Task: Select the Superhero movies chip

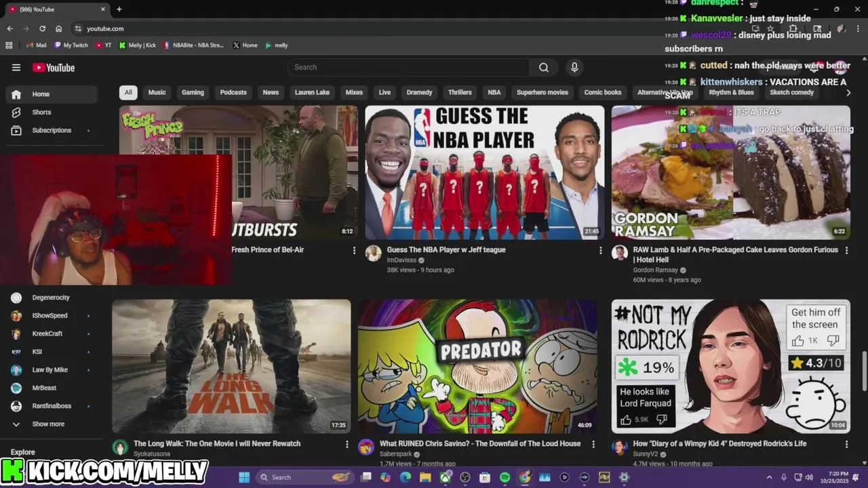Action: [542, 92]
